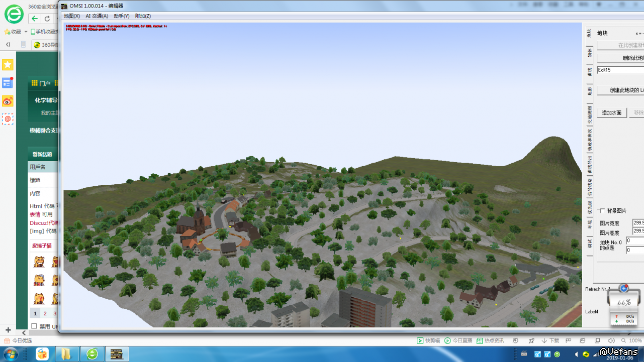Click the 添加水面 button
The height and width of the screenshot is (362, 644).
click(612, 113)
